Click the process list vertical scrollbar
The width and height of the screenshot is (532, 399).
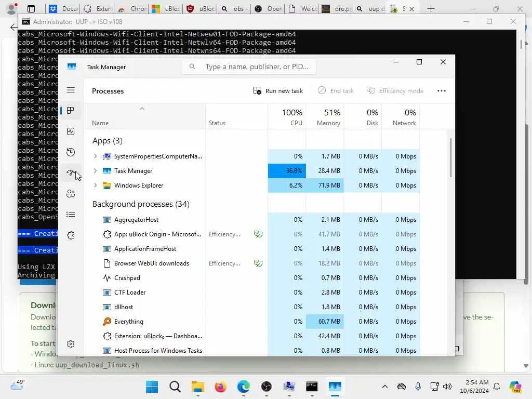(x=451, y=157)
